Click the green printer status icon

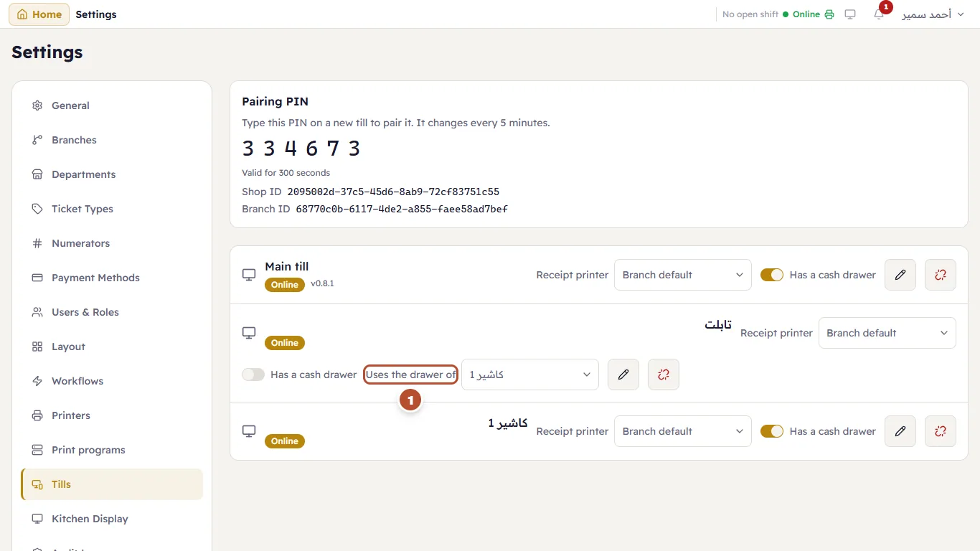pyautogui.click(x=829, y=14)
